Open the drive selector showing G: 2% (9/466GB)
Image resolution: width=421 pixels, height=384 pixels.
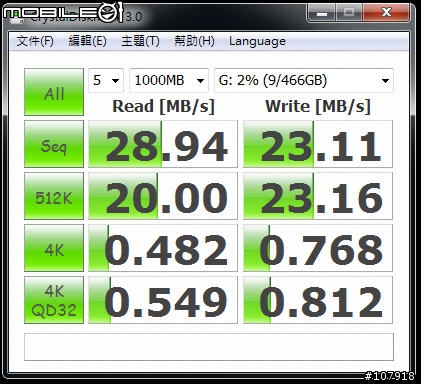[304, 80]
